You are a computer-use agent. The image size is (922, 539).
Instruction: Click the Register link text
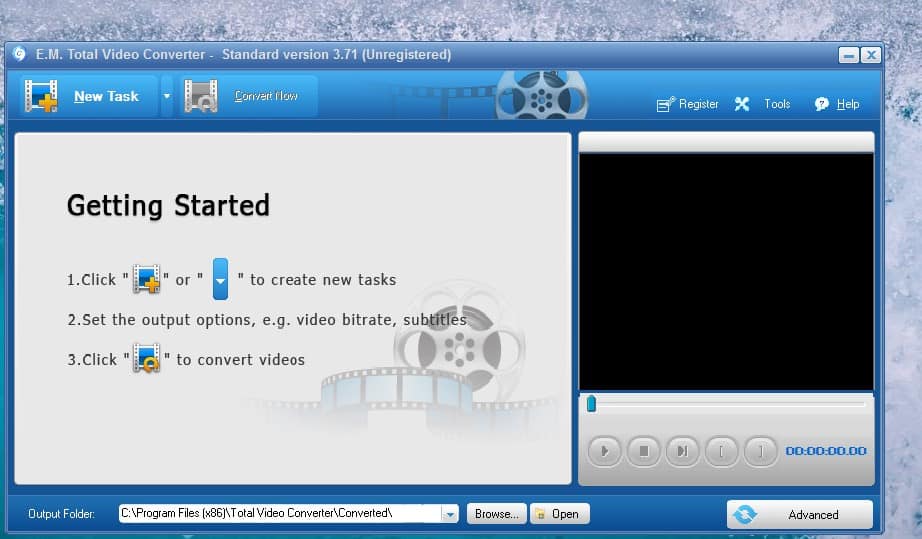pos(699,104)
